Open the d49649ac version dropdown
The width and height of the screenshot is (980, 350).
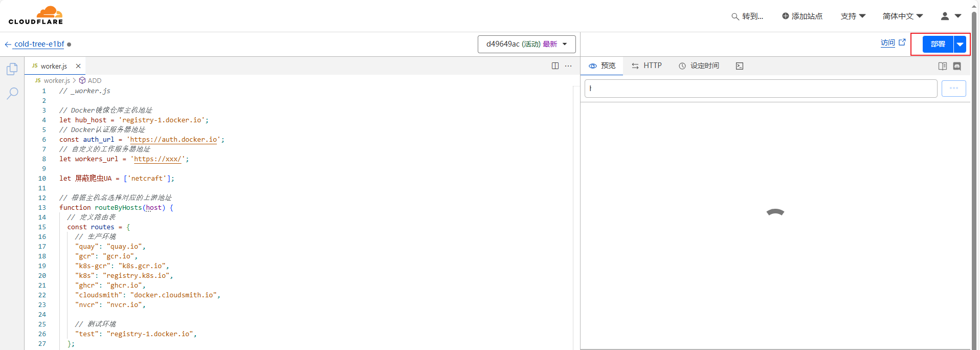tap(526, 44)
